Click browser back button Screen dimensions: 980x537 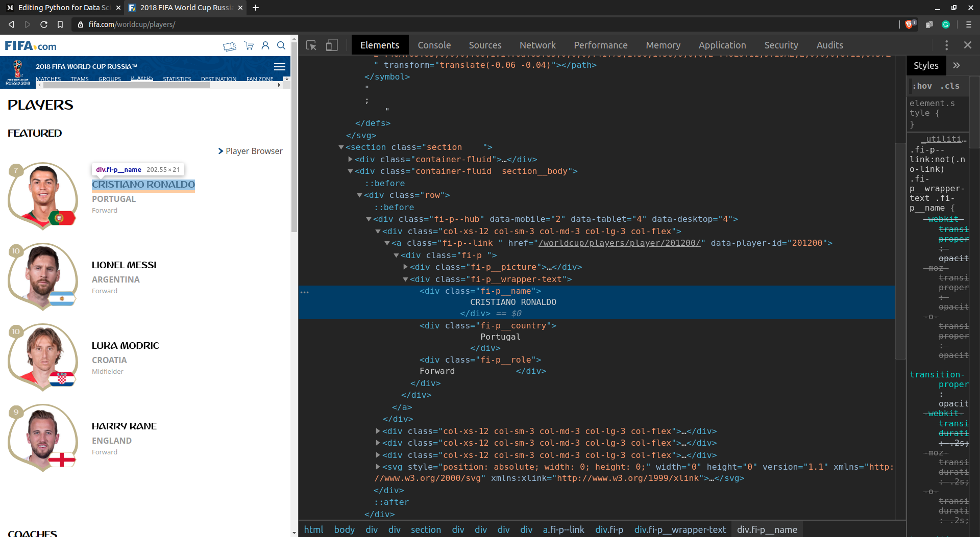point(11,24)
